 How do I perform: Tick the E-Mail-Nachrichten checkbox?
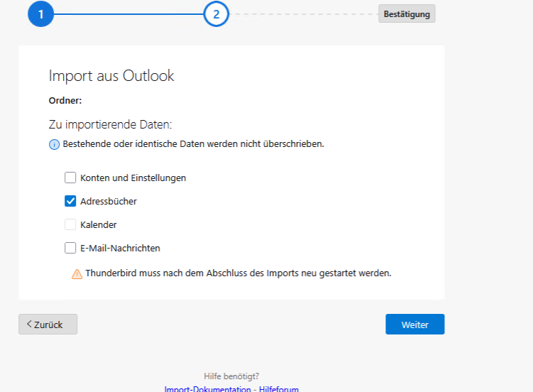coord(70,248)
